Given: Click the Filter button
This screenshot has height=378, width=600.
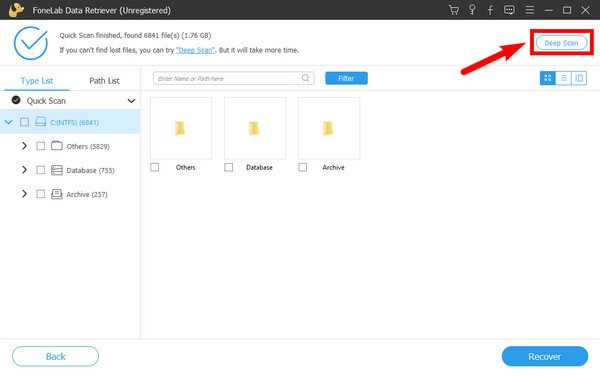Looking at the screenshot, I should coord(346,78).
